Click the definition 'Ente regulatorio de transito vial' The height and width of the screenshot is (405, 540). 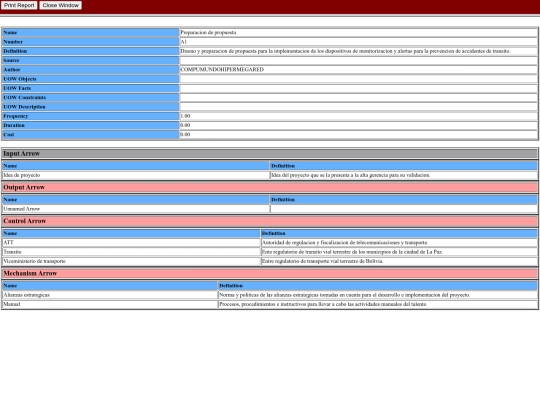[x=352, y=252]
